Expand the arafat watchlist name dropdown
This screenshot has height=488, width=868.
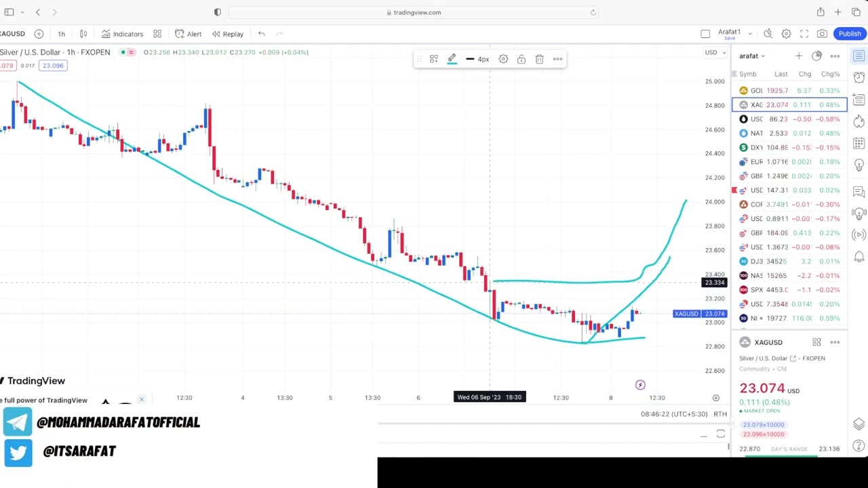[752, 56]
